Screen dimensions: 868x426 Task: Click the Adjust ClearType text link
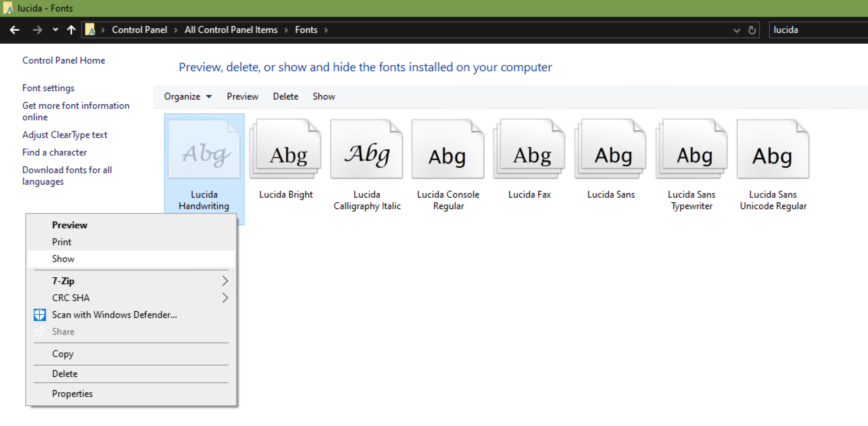(x=65, y=135)
